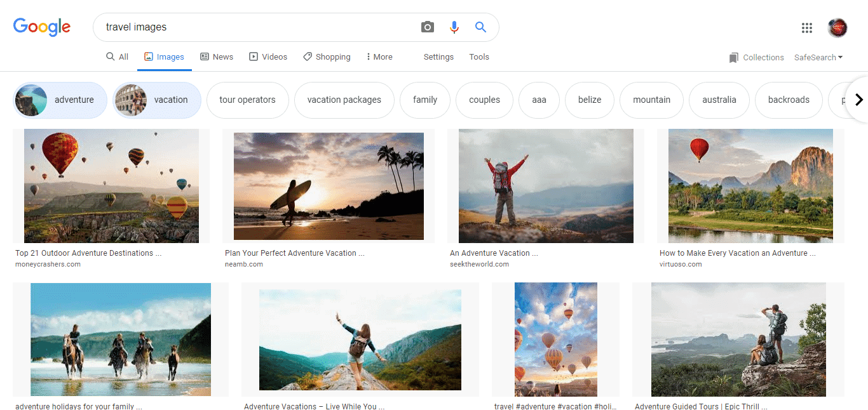Screen dimensions: 868x410
Task: Select the australia chip
Action: click(x=719, y=100)
